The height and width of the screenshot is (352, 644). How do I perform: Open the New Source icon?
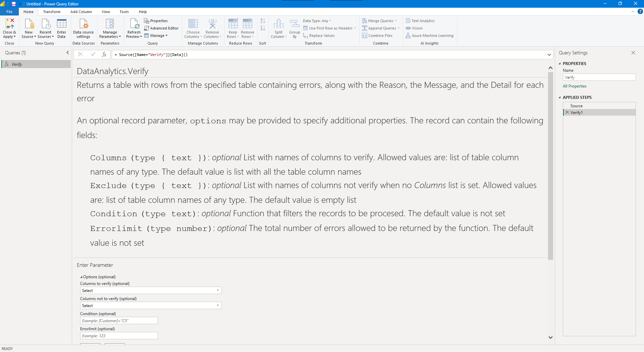[x=29, y=24]
